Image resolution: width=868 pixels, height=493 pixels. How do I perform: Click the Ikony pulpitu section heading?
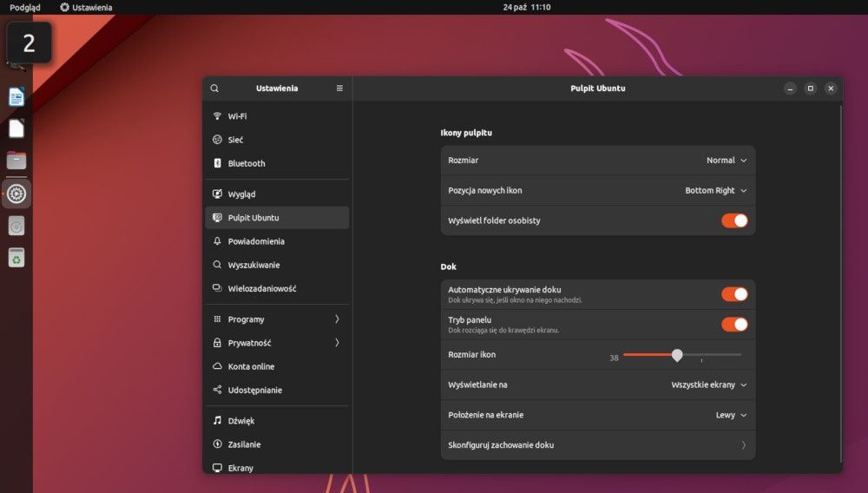click(466, 133)
